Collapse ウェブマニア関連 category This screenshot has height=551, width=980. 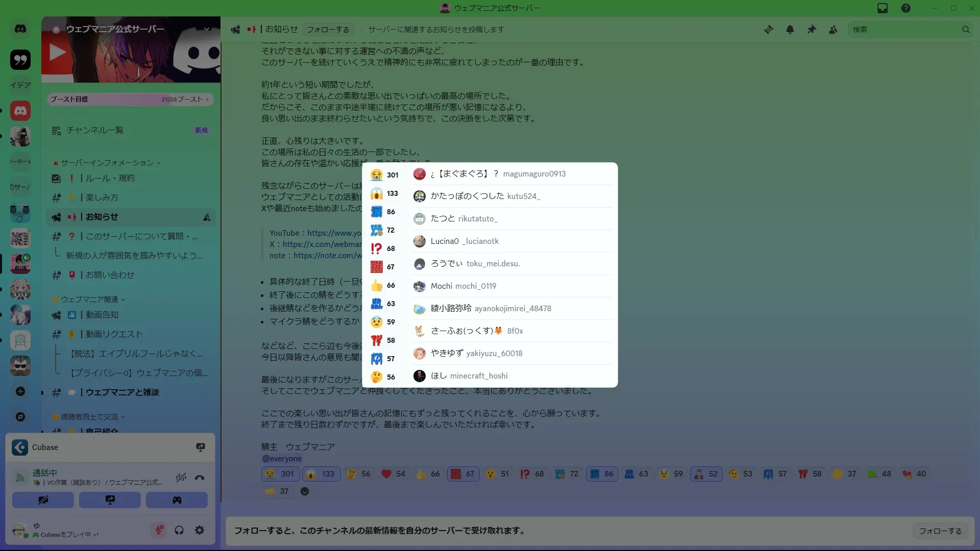[x=89, y=299]
